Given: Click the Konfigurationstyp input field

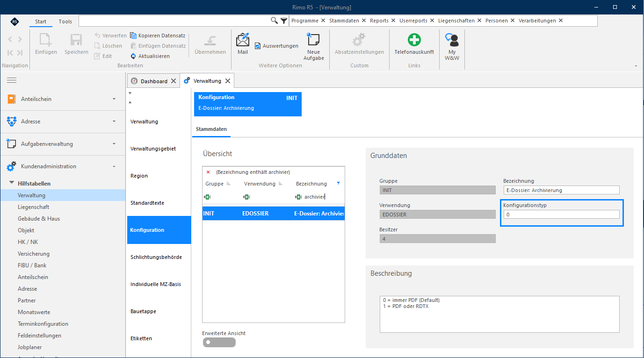Looking at the screenshot, I should (x=561, y=215).
